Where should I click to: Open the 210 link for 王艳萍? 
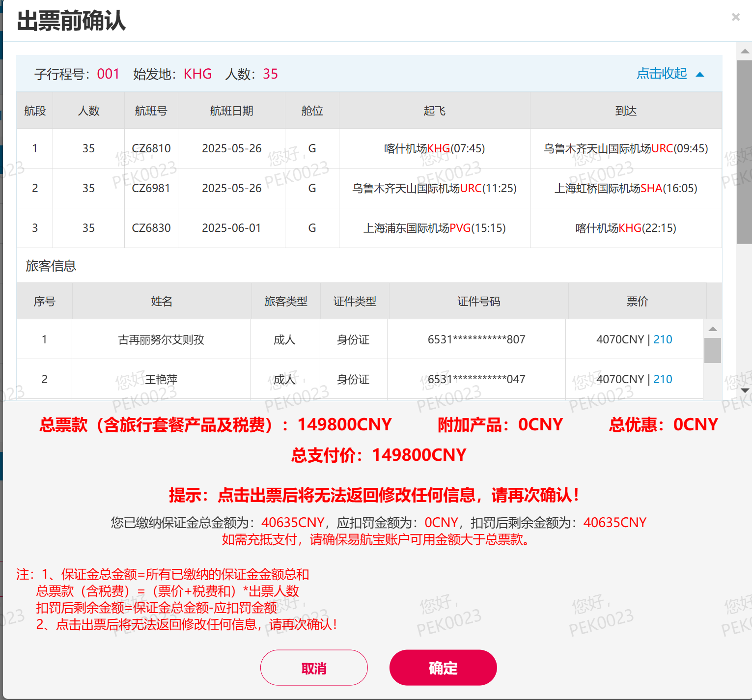tap(663, 379)
